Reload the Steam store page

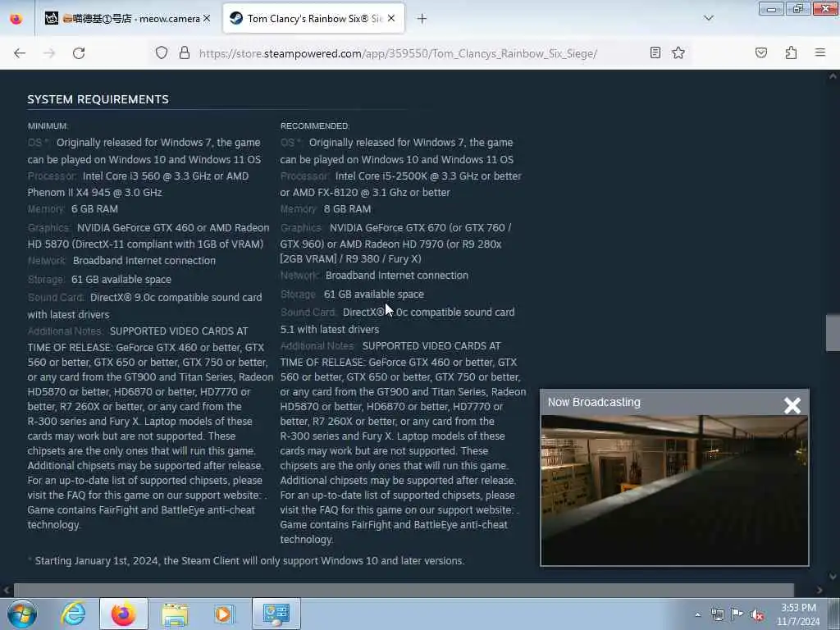point(79,53)
